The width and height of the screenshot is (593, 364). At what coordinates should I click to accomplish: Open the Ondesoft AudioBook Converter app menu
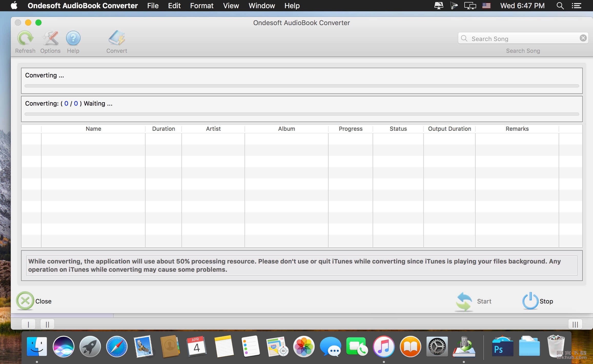click(83, 5)
